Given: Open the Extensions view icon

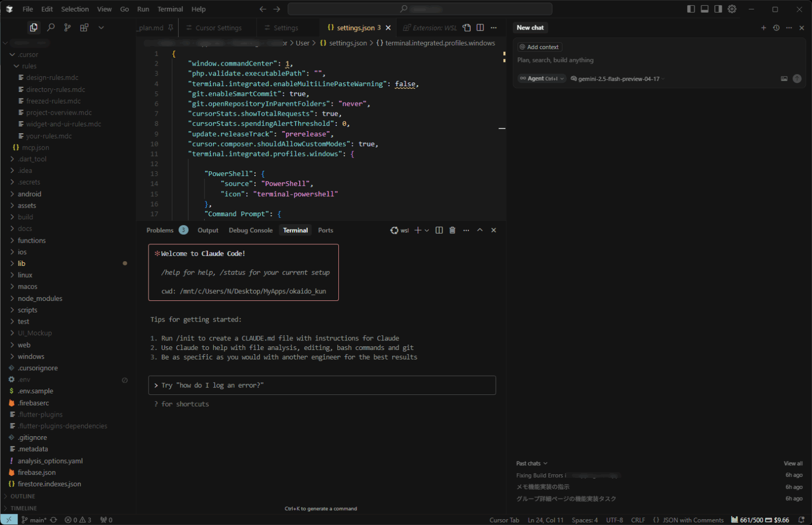Looking at the screenshot, I should (84, 27).
